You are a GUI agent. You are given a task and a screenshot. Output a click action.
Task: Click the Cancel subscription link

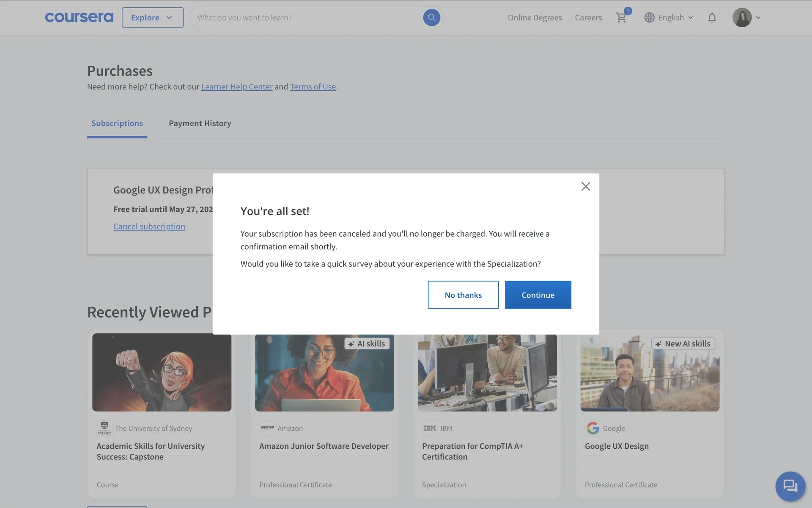[149, 226]
